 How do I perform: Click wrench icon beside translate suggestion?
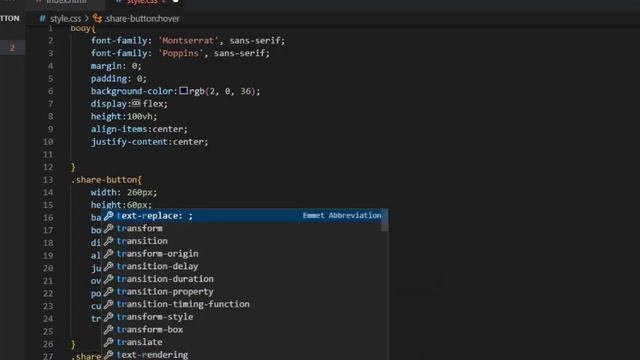click(108, 342)
